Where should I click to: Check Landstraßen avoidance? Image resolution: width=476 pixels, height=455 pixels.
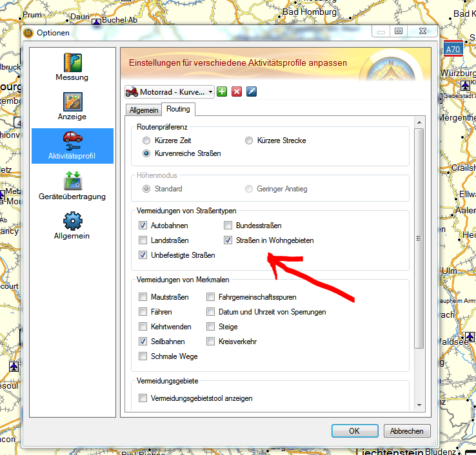click(143, 240)
